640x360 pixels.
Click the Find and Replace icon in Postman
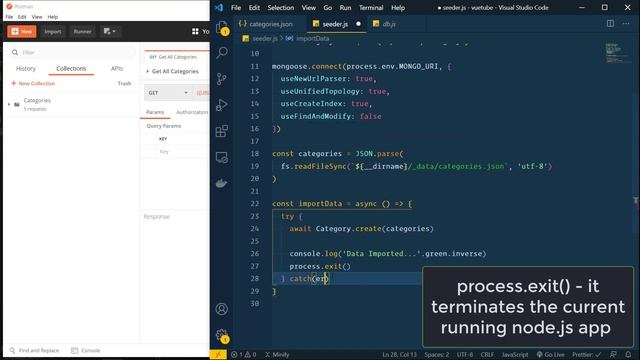[x=12, y=350]
